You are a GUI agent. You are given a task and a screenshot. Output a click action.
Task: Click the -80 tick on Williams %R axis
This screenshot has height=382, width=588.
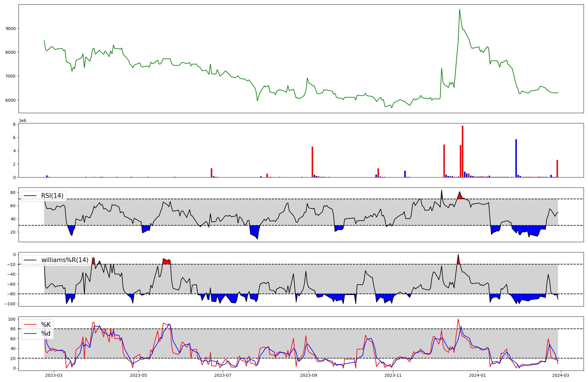pos(12,294)
